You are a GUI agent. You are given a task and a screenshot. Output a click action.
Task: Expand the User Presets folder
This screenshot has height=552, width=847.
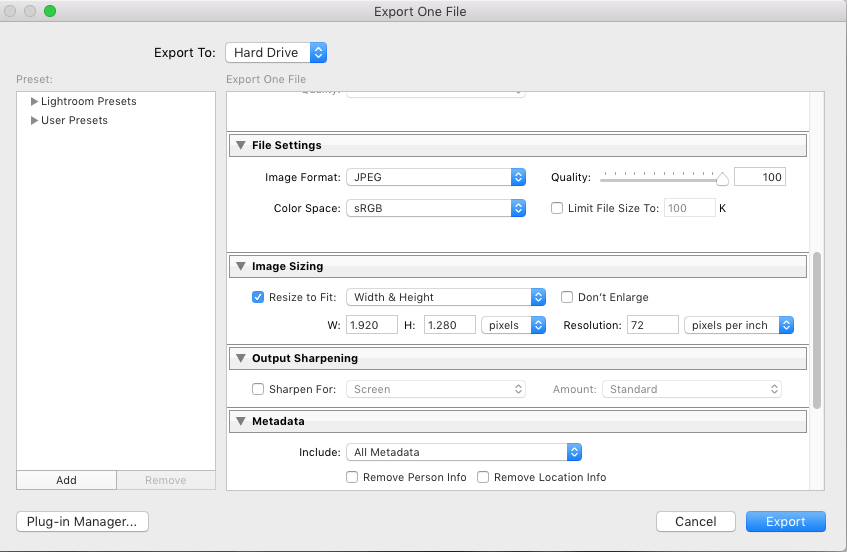click(x=35, y=120)
